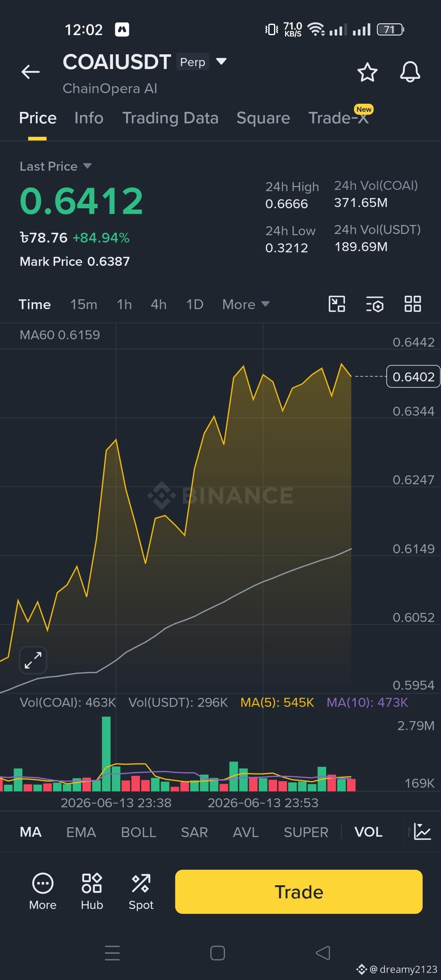Open the indicator chart settings icon
Image resolution: width=441 pixels, height=980 pixels.
click(422, 831)
